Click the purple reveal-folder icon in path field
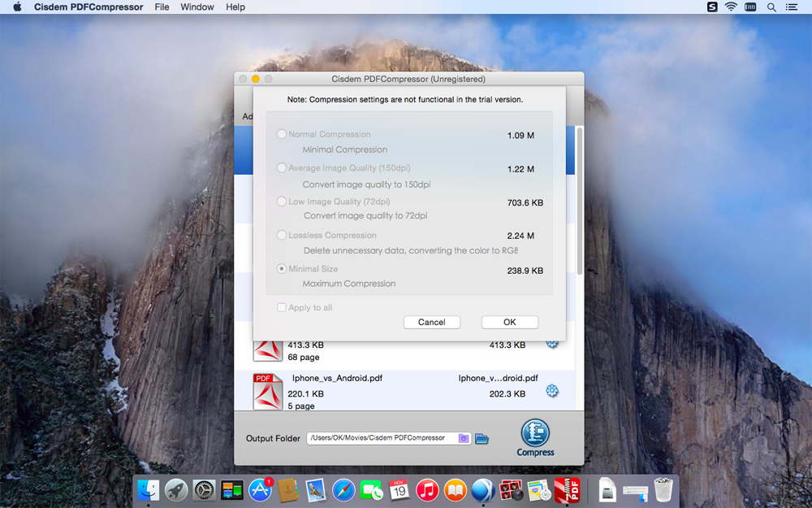812x508 pixels. click(x=464, y=439)
